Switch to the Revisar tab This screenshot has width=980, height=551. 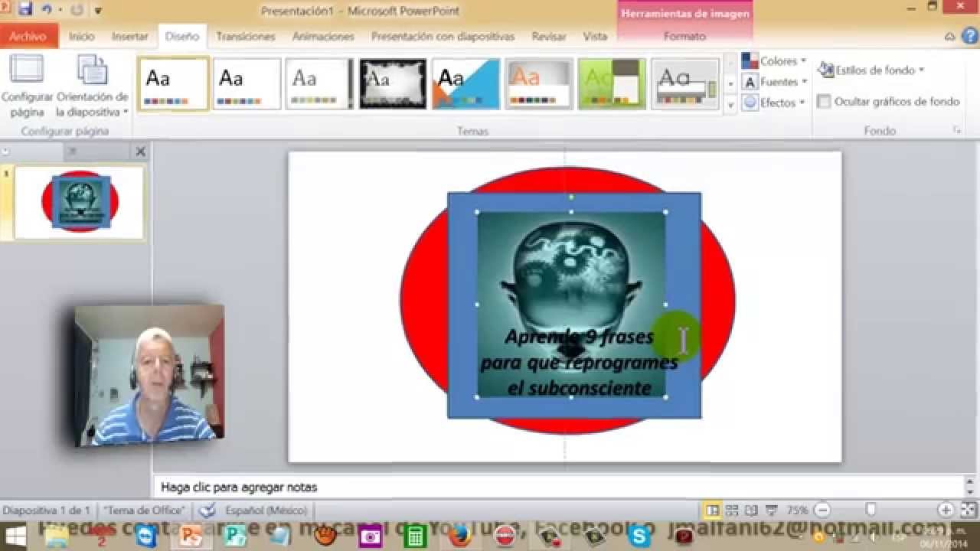[x=549, y=36]
